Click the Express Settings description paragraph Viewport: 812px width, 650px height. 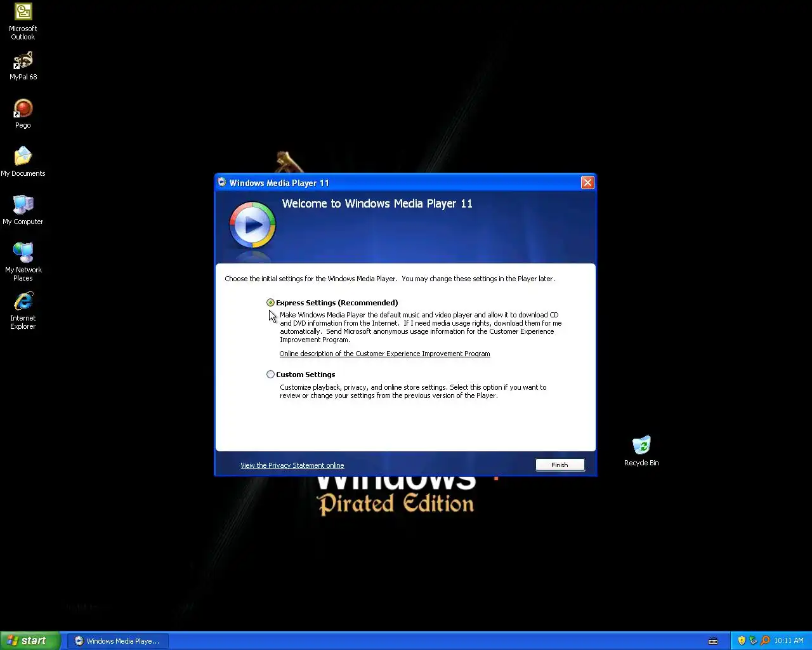(421, 328)
